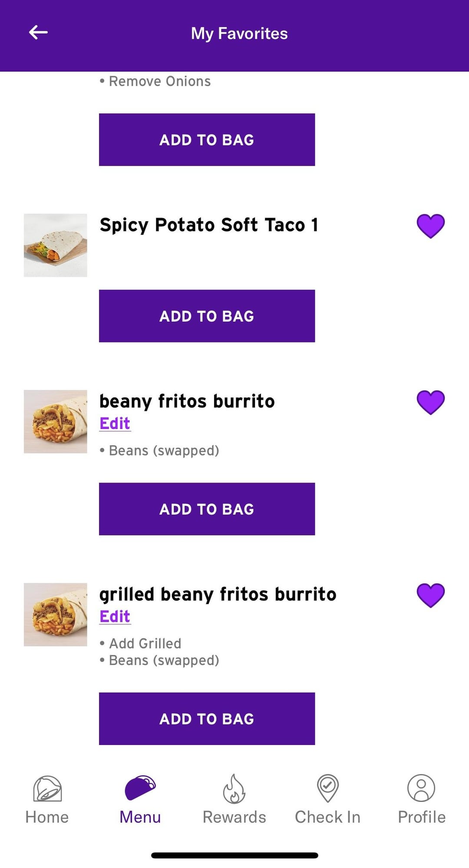The width and height of the screenshot is (469, 868).
Task: Tap the Menu taco icon
Action: pyautogui.click(x=140, y=788)
